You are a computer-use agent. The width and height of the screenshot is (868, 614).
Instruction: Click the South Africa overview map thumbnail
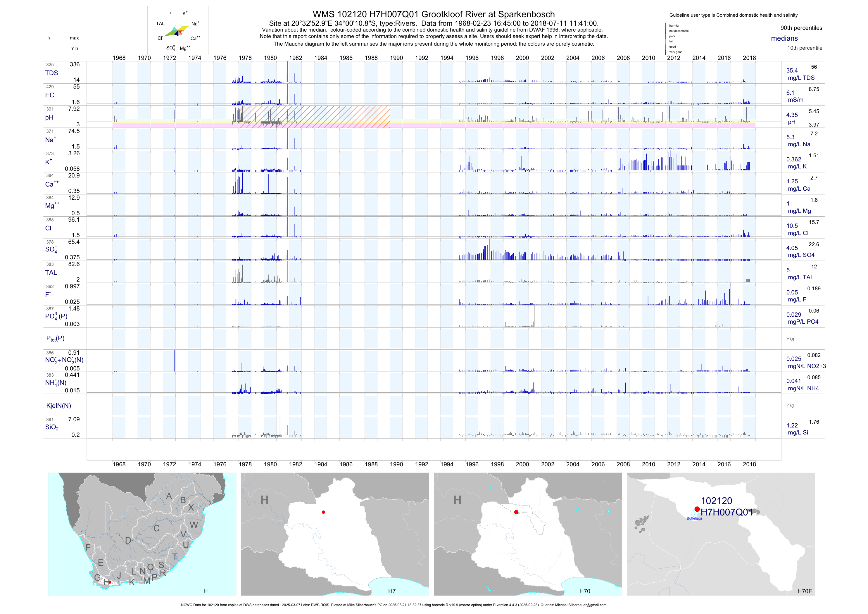tap(142, 534)
